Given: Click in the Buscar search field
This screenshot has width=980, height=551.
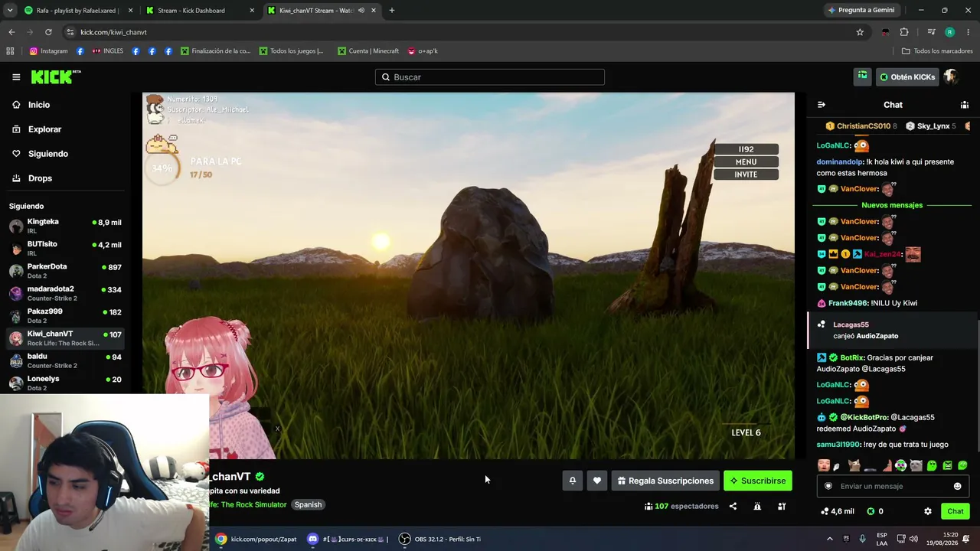Looking at the screenshot, I should (x=490, y=77).
